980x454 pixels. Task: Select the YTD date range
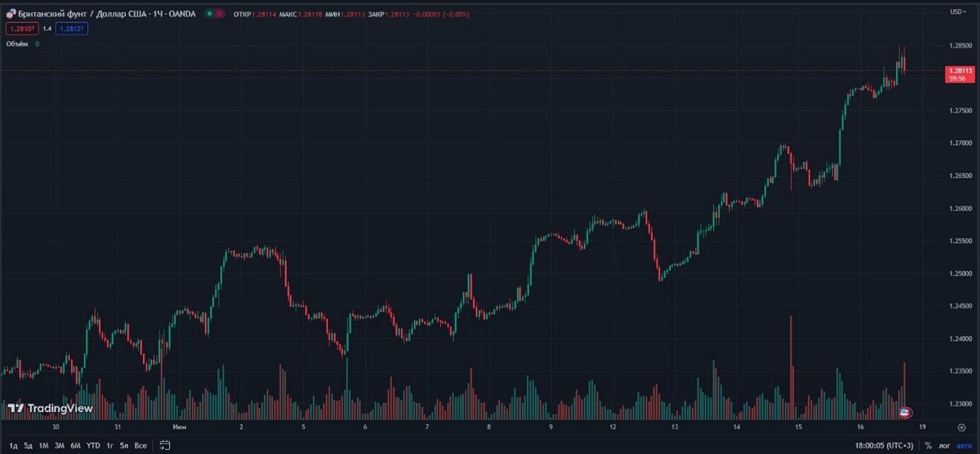coord(93,445)
